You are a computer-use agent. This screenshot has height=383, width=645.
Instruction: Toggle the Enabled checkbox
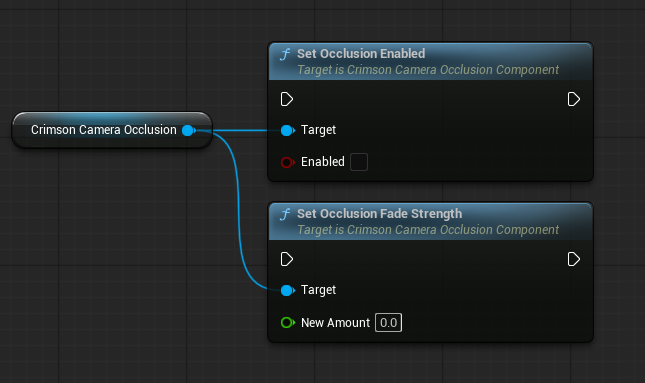[359, 162]
